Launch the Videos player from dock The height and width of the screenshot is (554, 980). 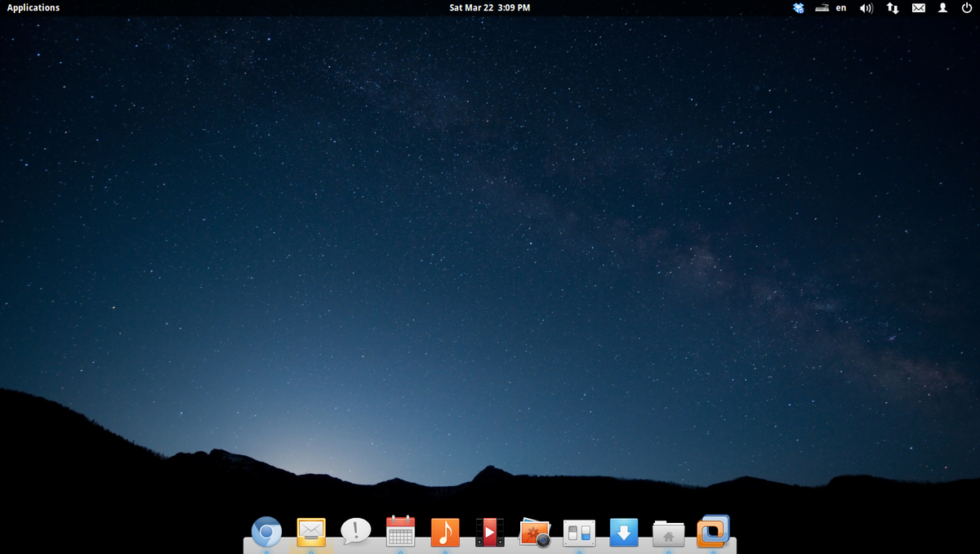[490, 532]
